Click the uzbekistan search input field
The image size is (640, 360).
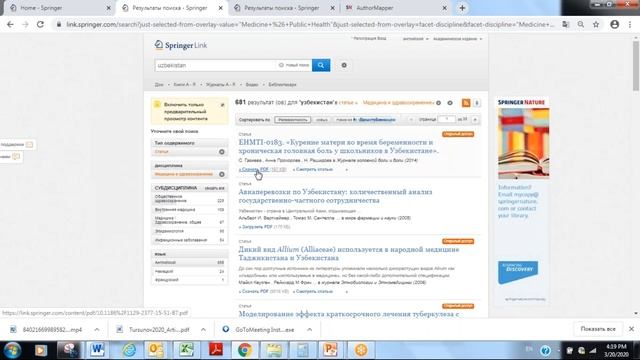click(x=215, y=65)
